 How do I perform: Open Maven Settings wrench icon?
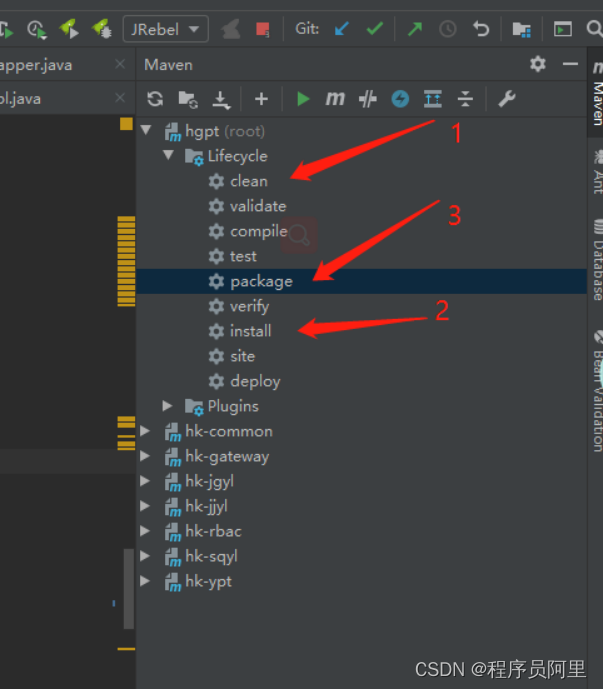(x=506, y=99)
